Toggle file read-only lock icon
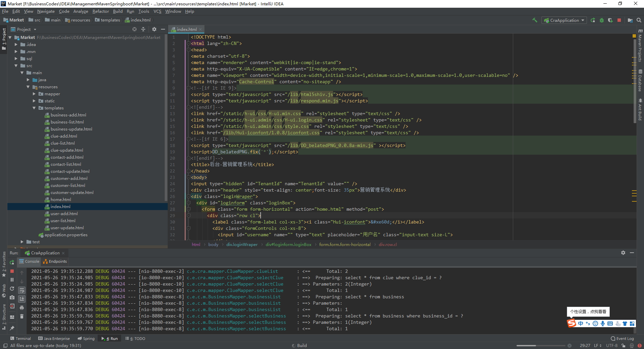644x349 pixels. (x=624, y=345)
